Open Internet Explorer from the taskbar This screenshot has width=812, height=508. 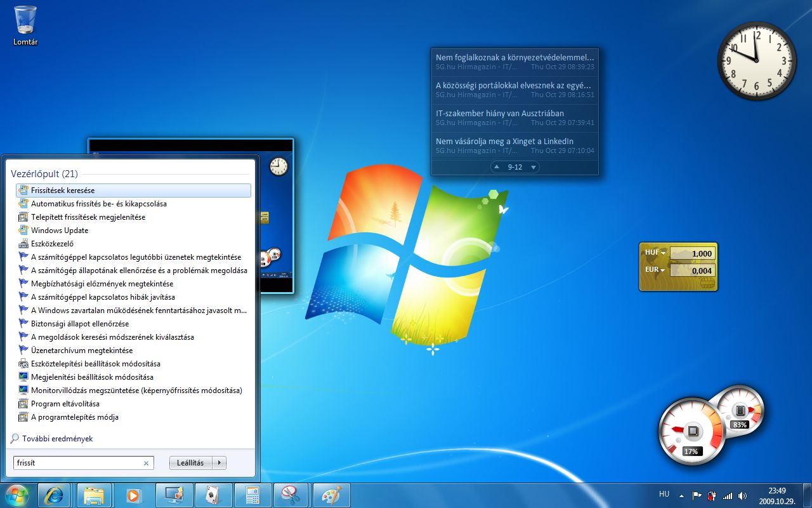[54, 495]
